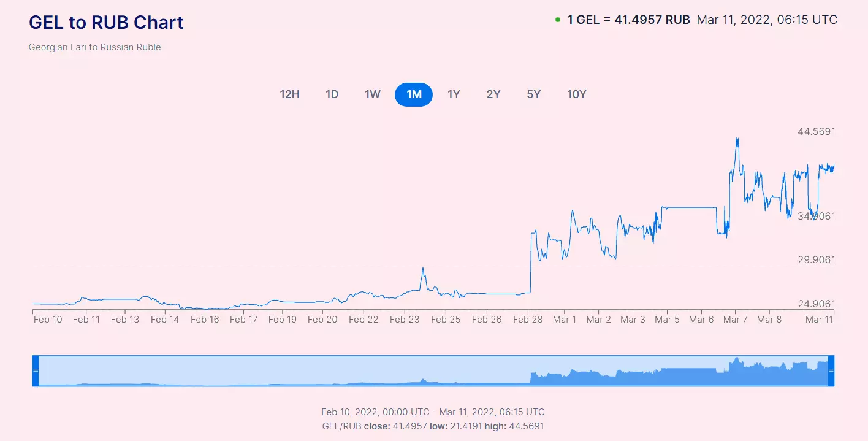Screen dimensions: 868x441
Task: Click the 24.9061 axis price label
Action: click(x=816, y=304)
